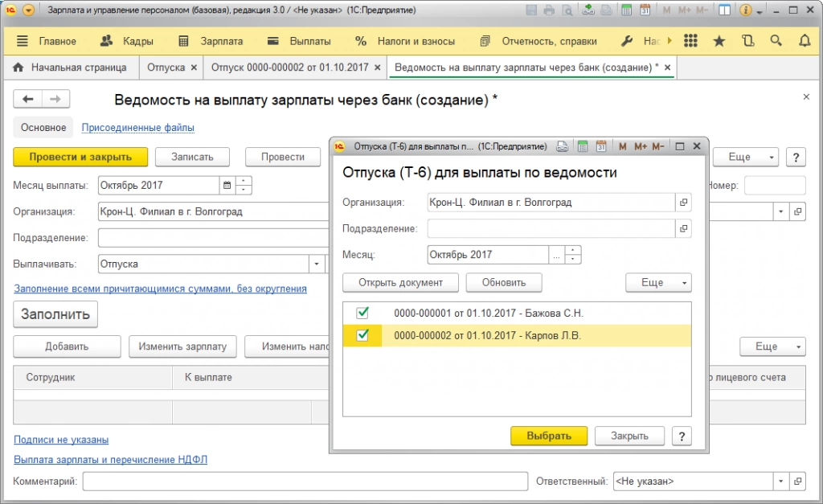Expand the Выплачивать dropdown list

point(317,264)
